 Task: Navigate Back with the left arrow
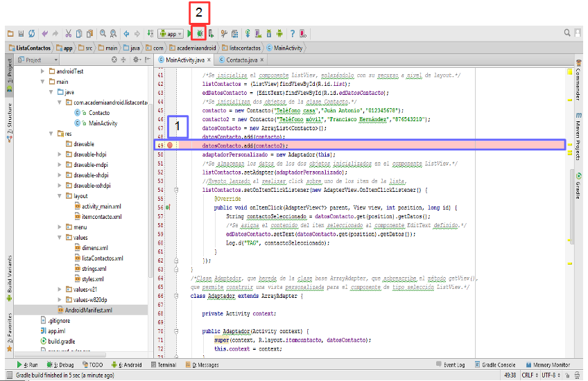[126, 34]
